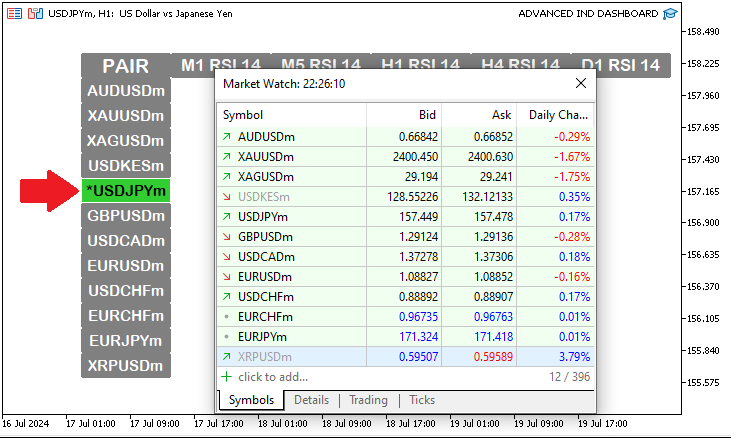Click the green up arrow next to AUDUSDm
The height and width of the screenshot is (438, 731).
pos(227,137)
